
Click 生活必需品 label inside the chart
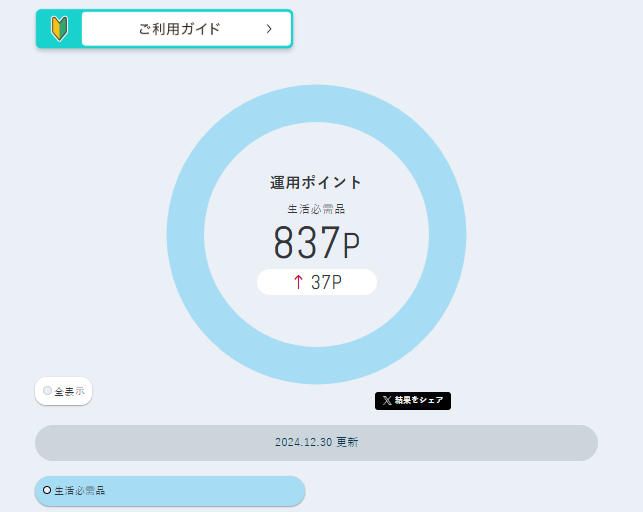tap(316, 209)
